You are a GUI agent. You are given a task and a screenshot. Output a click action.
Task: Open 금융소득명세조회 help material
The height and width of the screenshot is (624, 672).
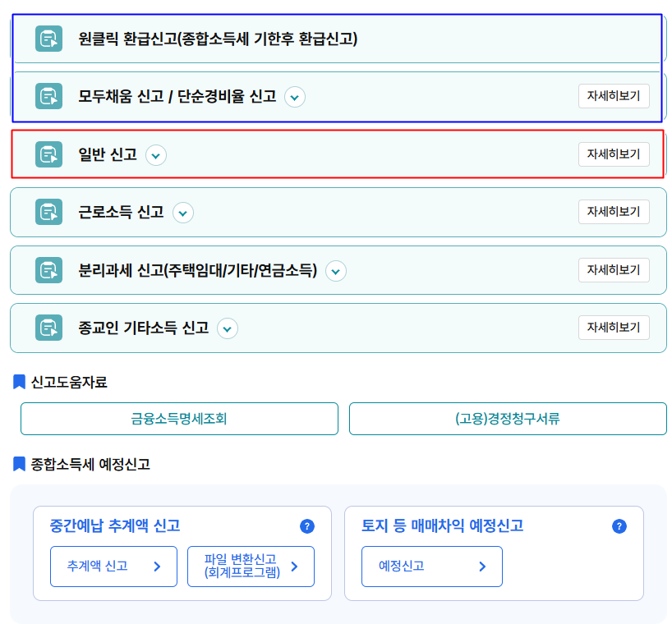(179, 419)
